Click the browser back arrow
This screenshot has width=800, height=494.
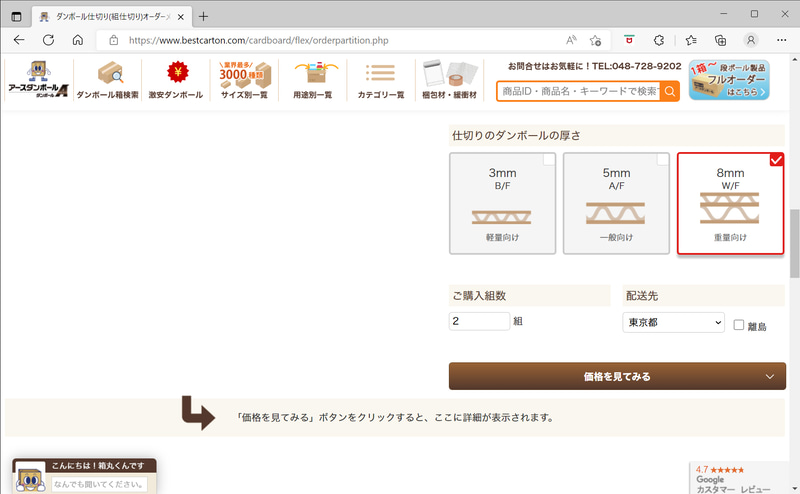[x=19, y=40]
